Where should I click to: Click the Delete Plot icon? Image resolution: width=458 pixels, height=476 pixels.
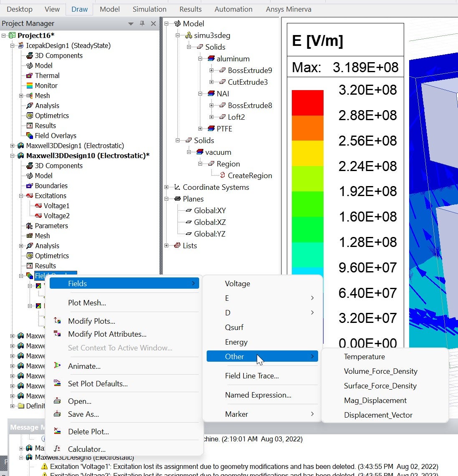pos(58,431)
